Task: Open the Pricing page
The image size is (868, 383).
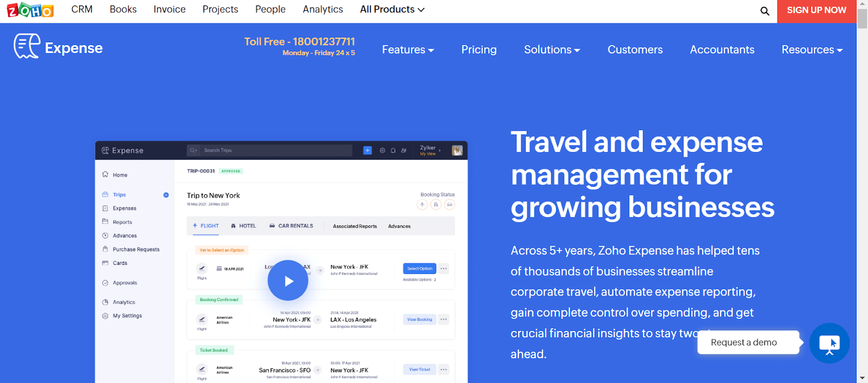Action: click(x=479, y=50)
